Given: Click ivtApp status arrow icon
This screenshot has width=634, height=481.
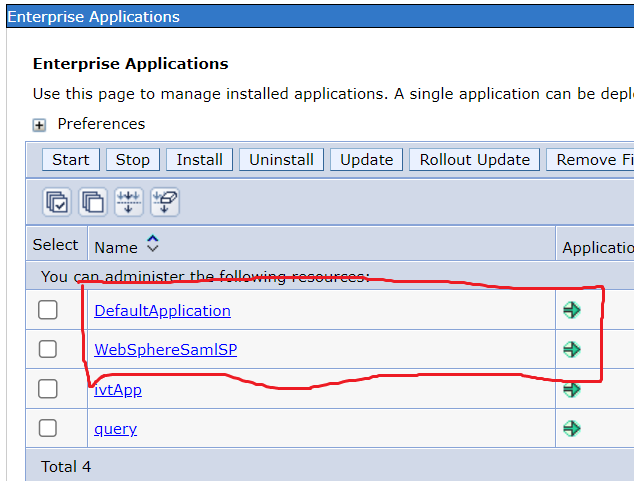Looking at the screenshot, I should tap(572, 390).
